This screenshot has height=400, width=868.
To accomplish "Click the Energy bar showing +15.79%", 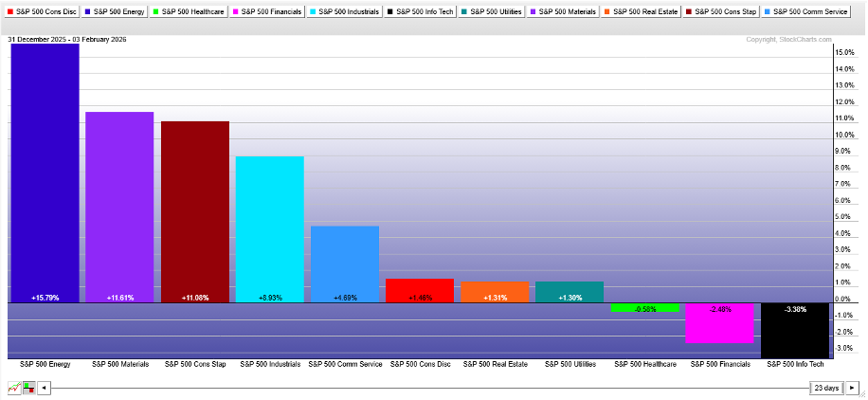I will pos(45,173).
